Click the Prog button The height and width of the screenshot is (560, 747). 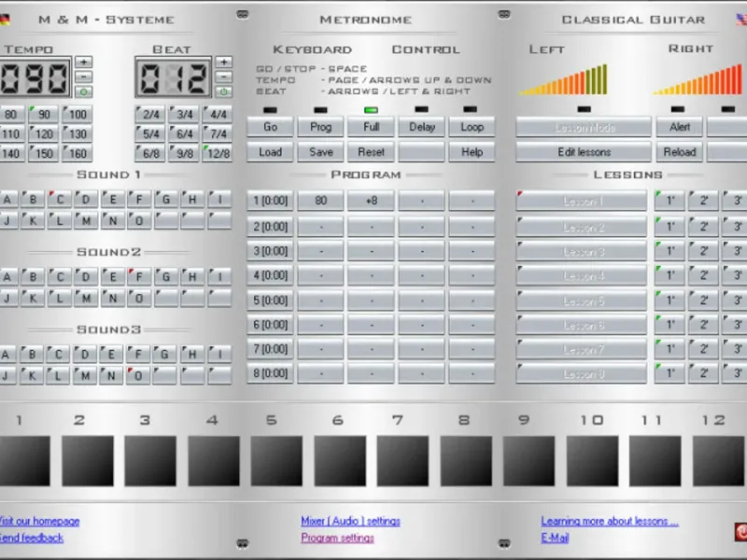(x=320, y=127)
